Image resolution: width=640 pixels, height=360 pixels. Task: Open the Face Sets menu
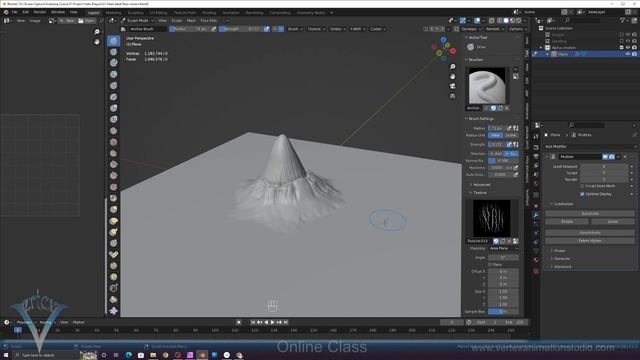pyautogui.click(x=209, y=20)
